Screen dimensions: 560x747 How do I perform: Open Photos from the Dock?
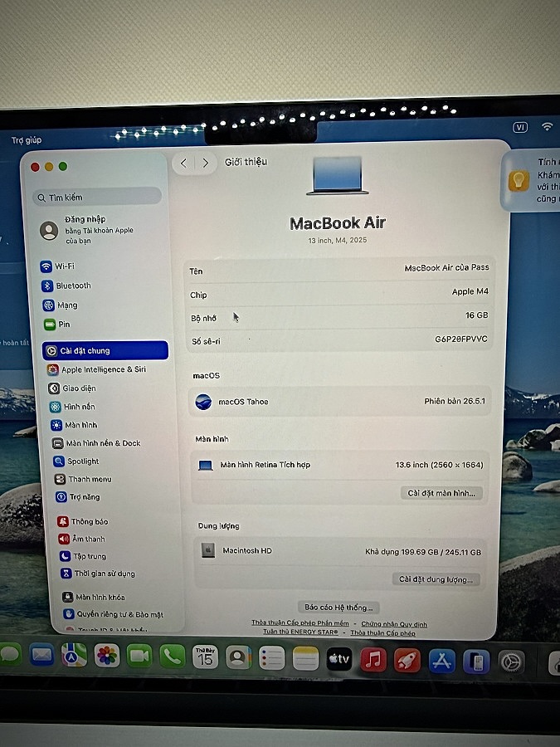[107, 656]
